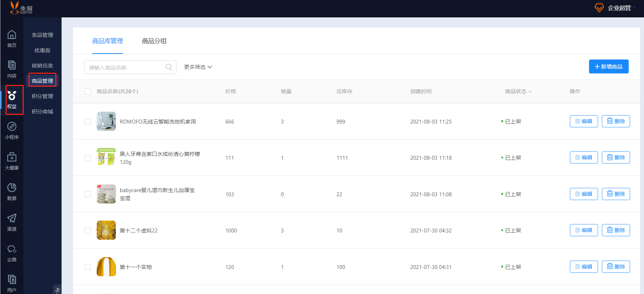Image resolution: width=644 pixels, height=294 pixels.
Task: Open 积分管理 in the submenu
Action: click(42, 96)
